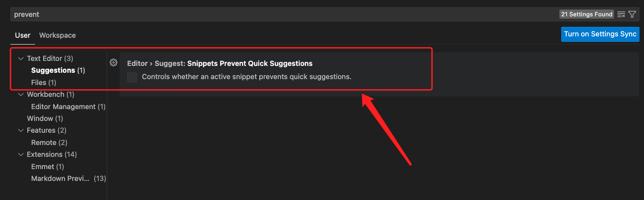The image size is (644, 200).
Task: Collapse the Extensions section chevron
Action: [x=20, y=155]
